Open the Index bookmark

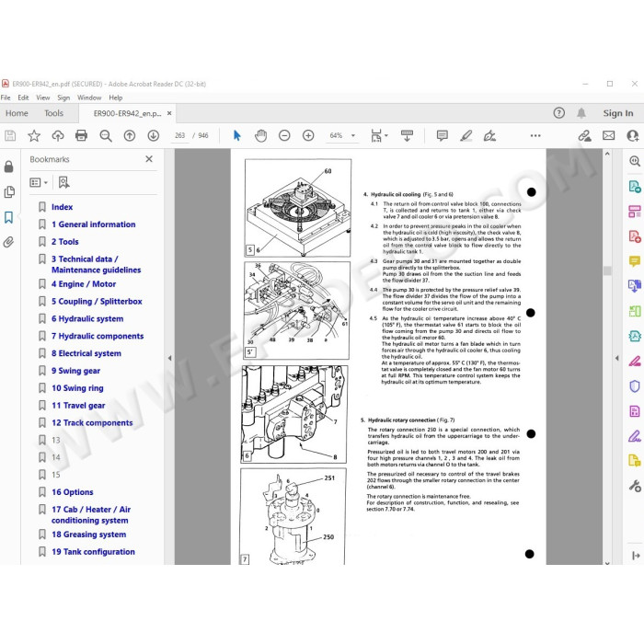(62, 207)
